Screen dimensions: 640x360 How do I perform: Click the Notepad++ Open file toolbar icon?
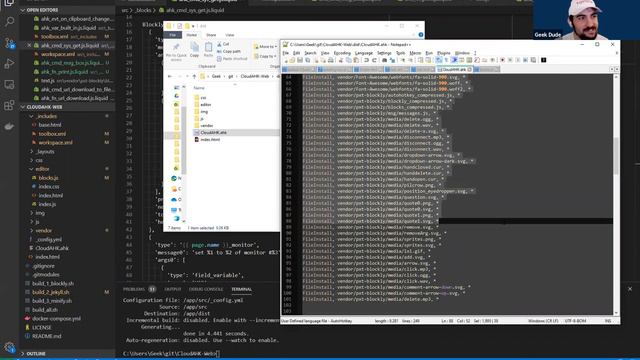[x=292, y=60]
